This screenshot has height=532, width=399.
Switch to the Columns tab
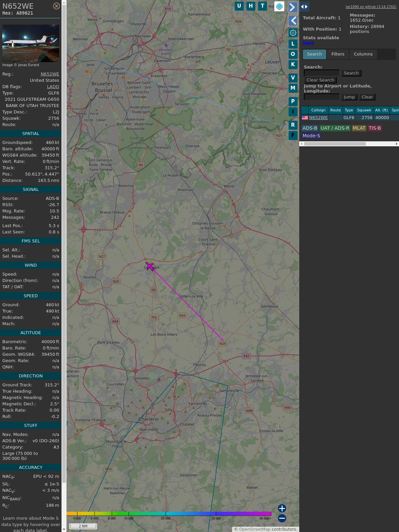pos(363,54)
